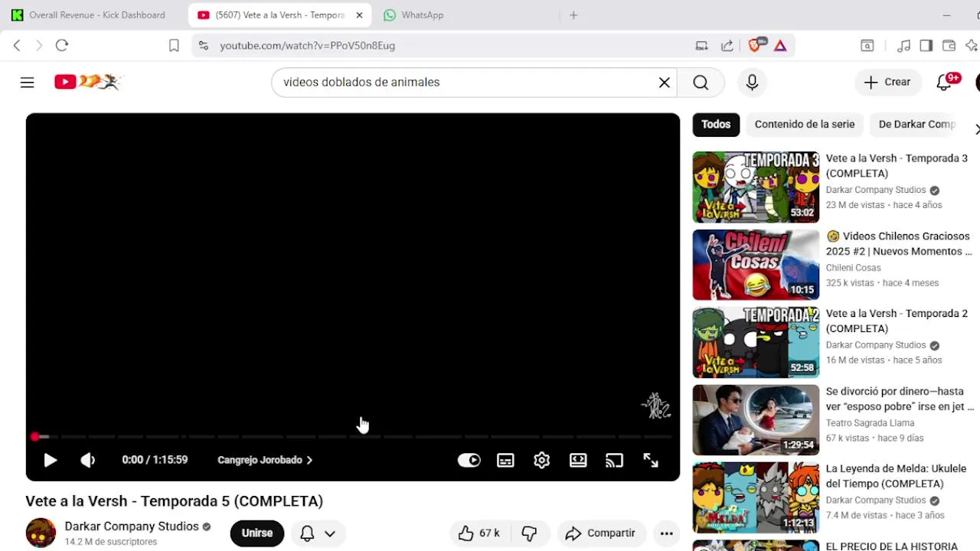
Task: Play the video
Action: [50, 460]
